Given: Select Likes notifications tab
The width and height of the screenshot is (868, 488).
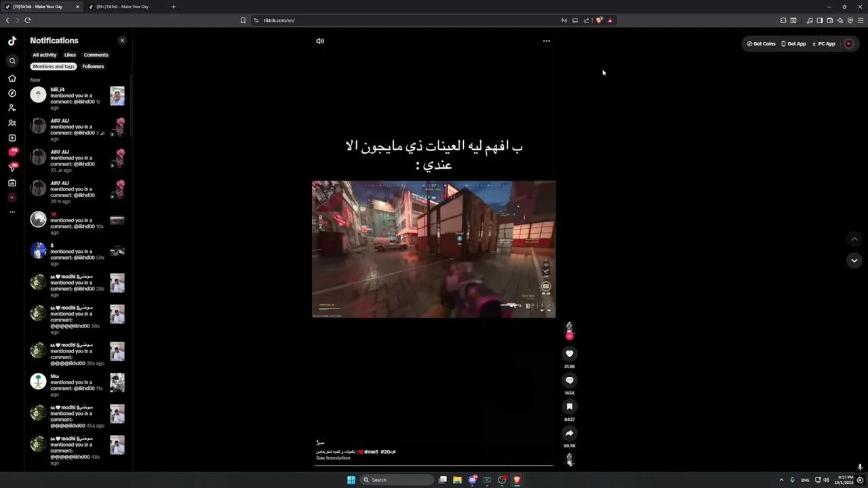Looking at the screenshot, I should click(71, 55).
